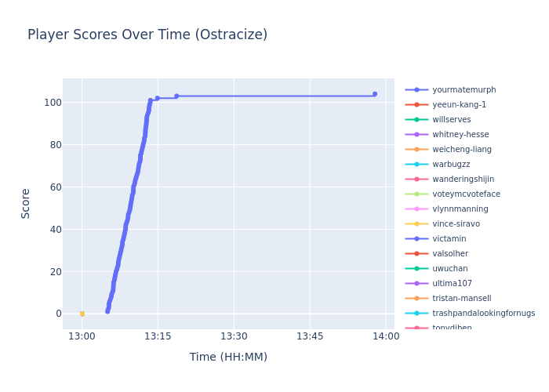Click whitney-hesse purple legend marker
The height and width of the screenshot is (392, 549).
point(416,135)
